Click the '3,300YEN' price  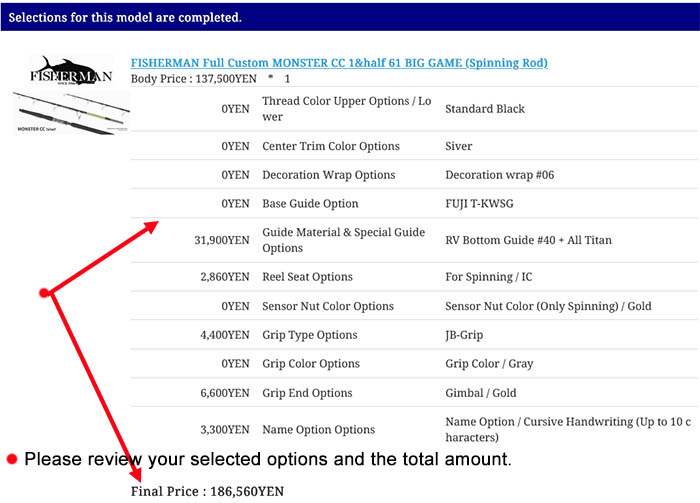[x=225, y=429]
